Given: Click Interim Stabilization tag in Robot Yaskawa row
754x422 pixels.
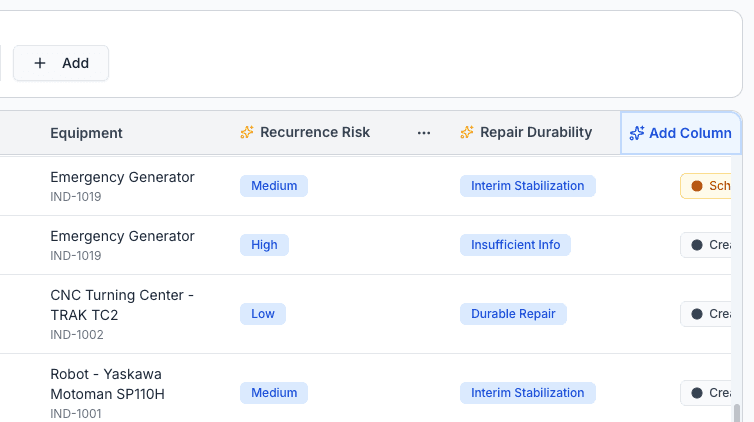Looking at the screenshot, I should (528, 393).
